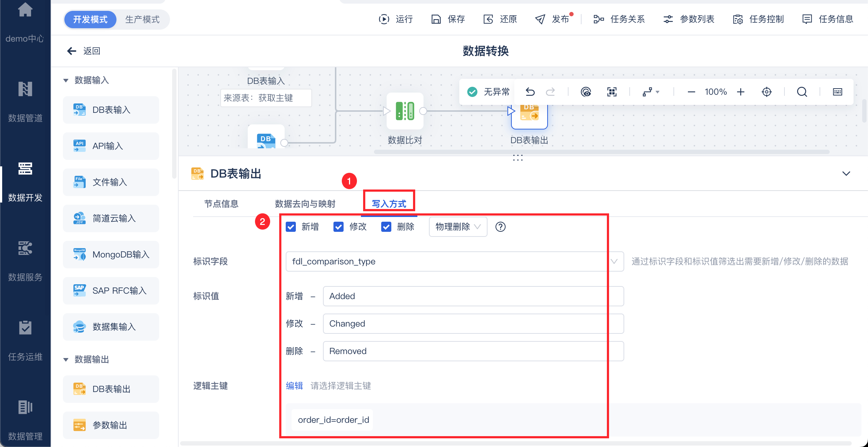Open 数据去向与映射 tab
Image resolution: width=868 pixels, height=447 pixels.
tap(305, 204)
